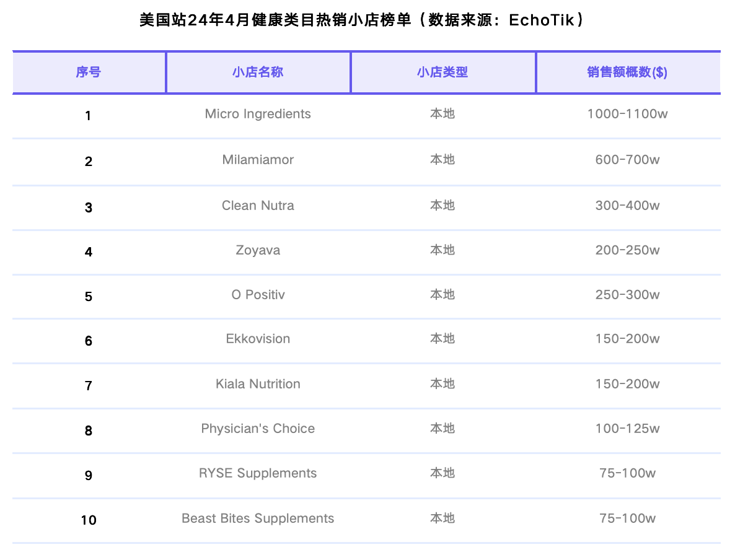Select the Physician's Choice shop name
The width and height of the screenshot is (735, 560).
tap(258, 429)
